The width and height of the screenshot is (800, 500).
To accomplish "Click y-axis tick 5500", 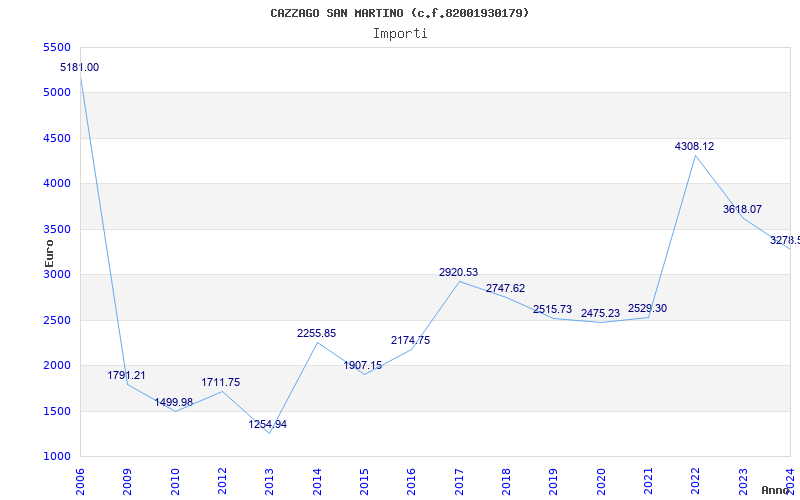I will (x=57, y=47).
